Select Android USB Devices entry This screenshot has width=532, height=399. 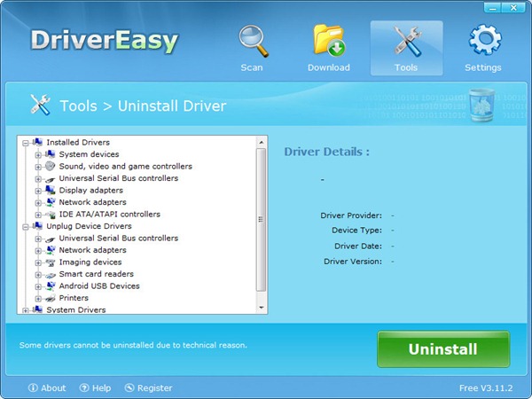tap(99, 286)
